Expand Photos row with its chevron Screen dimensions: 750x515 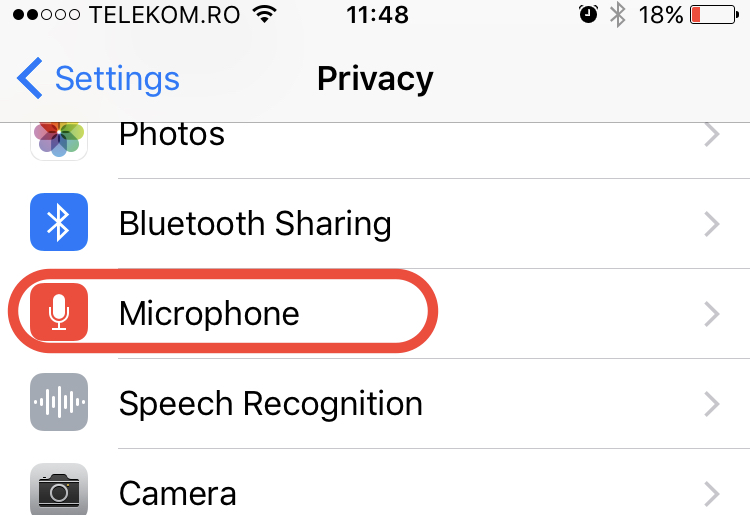pyautogui.click(x=711, y=136)
